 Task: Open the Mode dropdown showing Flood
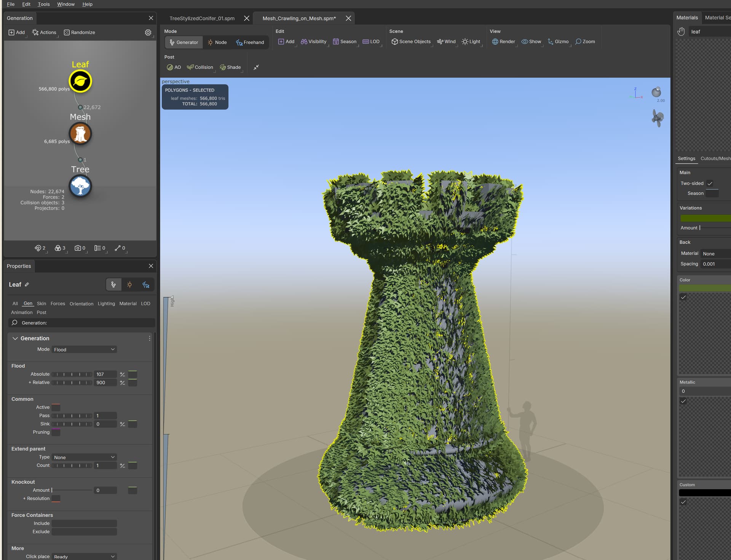click(84, 349)
